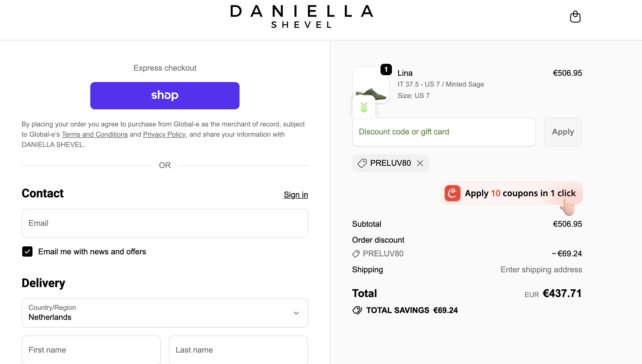Click the Sign in link
Screen dimensions: 642x364
coord(296,195)
